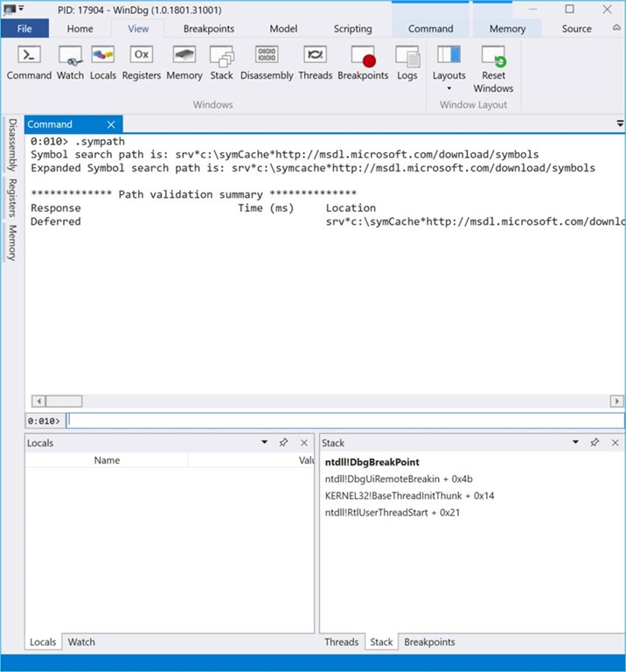Open the Scripting ribbon tab
This screenshot has height=672, width=626.
click(x=352, y=29)
